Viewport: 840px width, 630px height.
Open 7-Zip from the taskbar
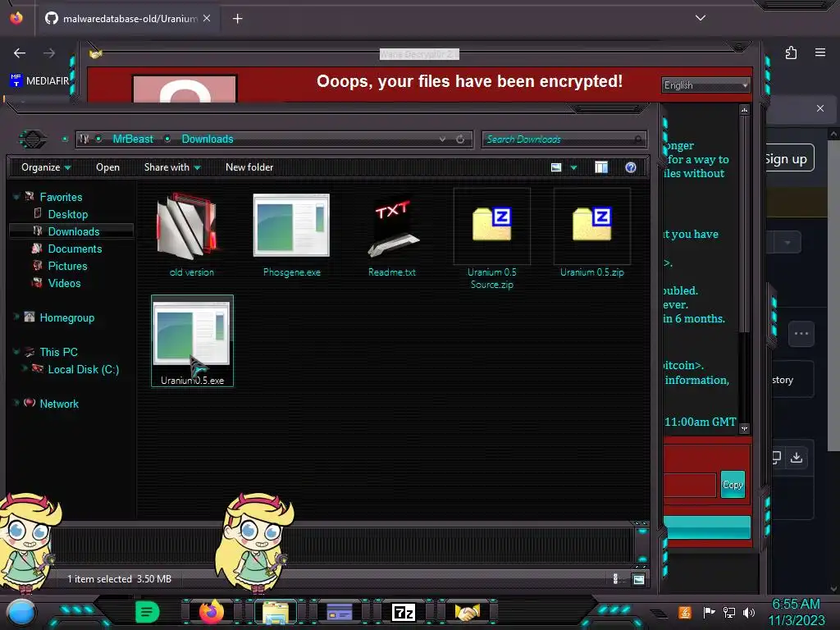(404, 612)
